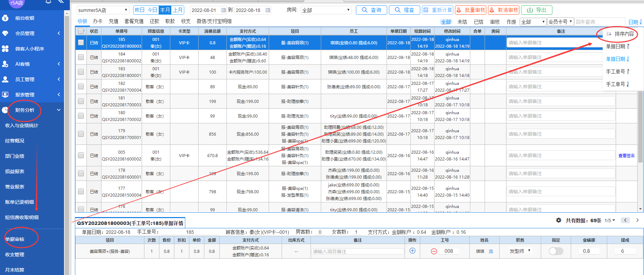Switch to the 办卡 tab
The width and height of the screenshot is (644, 275).
[98, 21]
